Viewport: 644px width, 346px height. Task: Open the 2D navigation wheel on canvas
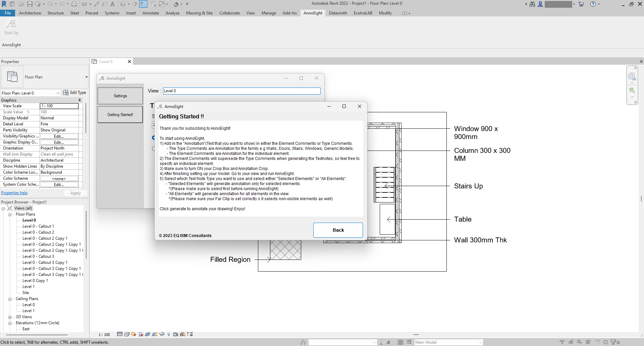pyautogui.click(x=632, y=77)
